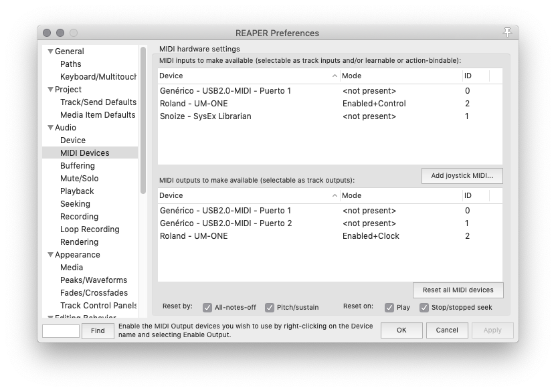This screenshot has width=556, height=392.
Task: Click Add joystick MIDI button
Action: tap(462, 176)
